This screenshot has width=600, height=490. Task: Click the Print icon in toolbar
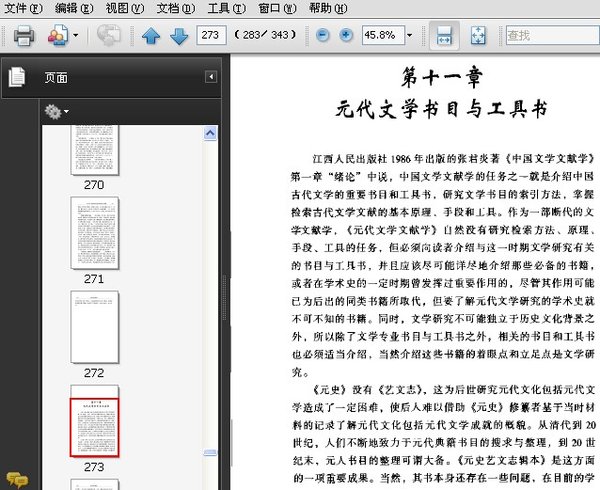[x=23, y=36]
